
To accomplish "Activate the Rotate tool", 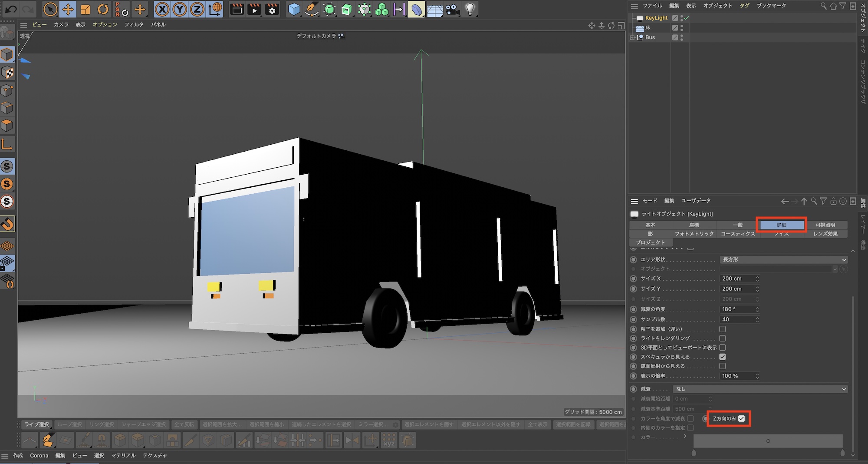I will pyautogui.click(x=103, y=9).
